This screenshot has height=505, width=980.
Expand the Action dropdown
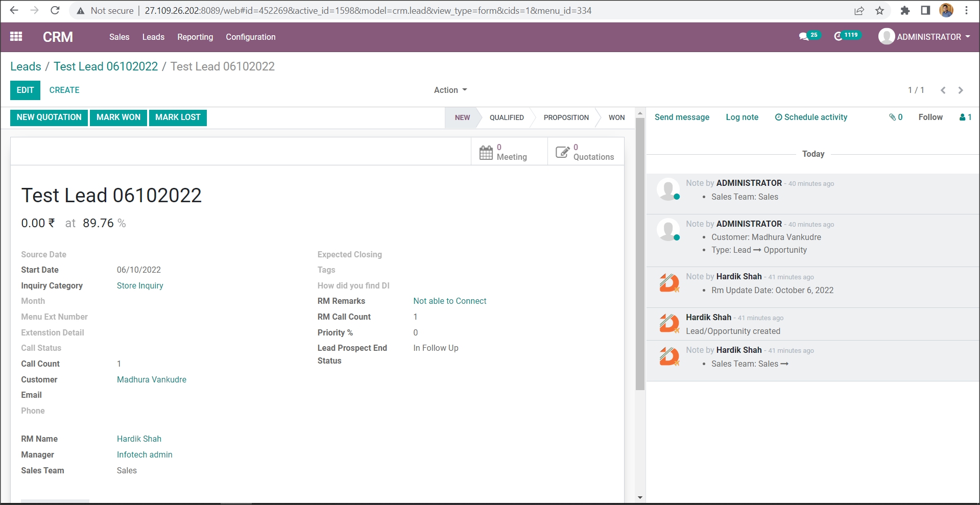(450, 90)
